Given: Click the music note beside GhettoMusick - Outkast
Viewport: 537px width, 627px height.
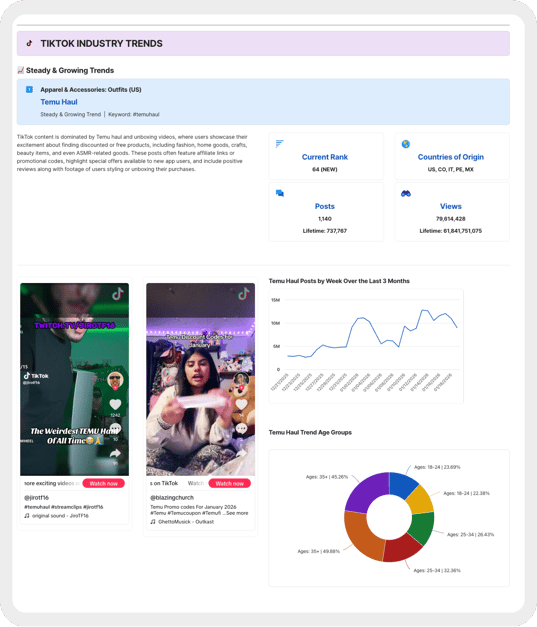Looking at the screenshot, I should click(153, 521).
